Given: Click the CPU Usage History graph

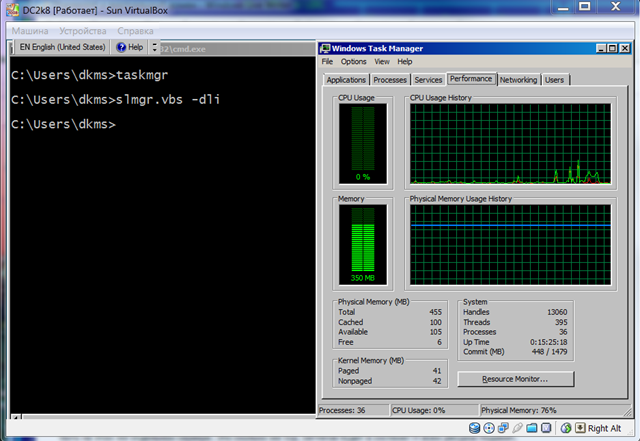Looking at the screenshot, I should (x=510, y=144).
